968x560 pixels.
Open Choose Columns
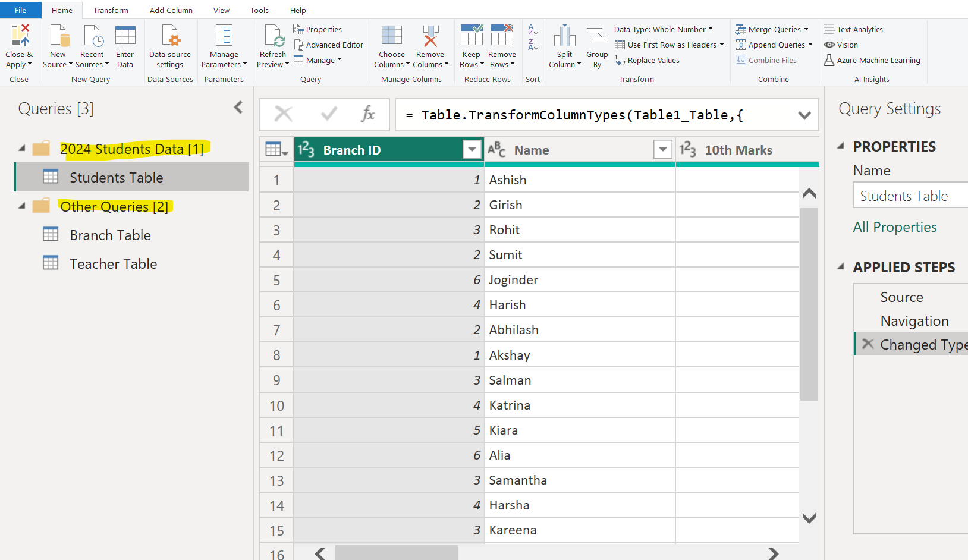click(x=391, y=45)
